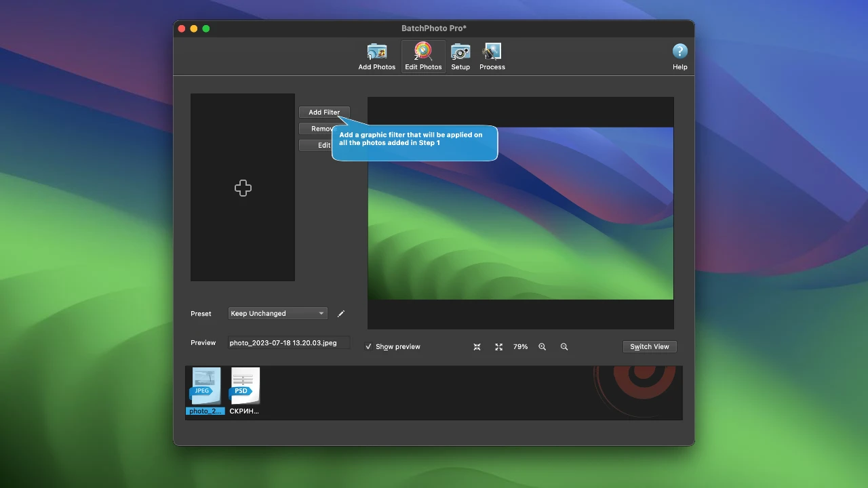The image size is (868, 488).
Task: Toggle the Show preview checkbox
Action: 369,347
